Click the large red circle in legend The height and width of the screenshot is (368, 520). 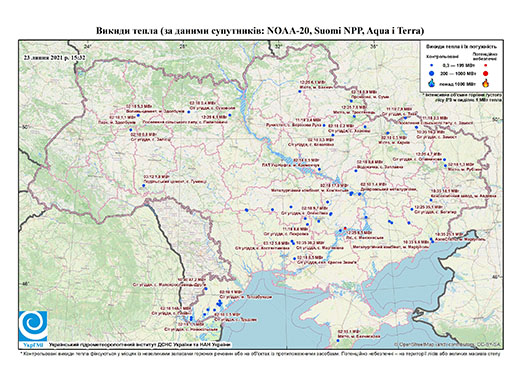tap(486, 73)
